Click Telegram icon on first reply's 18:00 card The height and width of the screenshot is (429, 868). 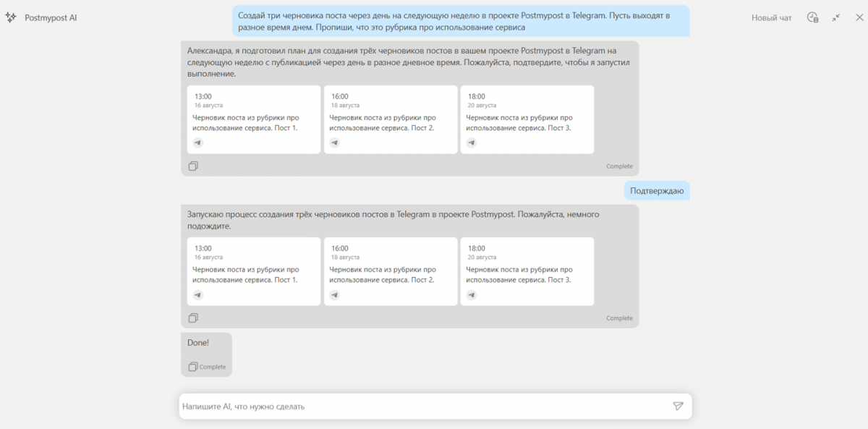click(x=472, y=143)
